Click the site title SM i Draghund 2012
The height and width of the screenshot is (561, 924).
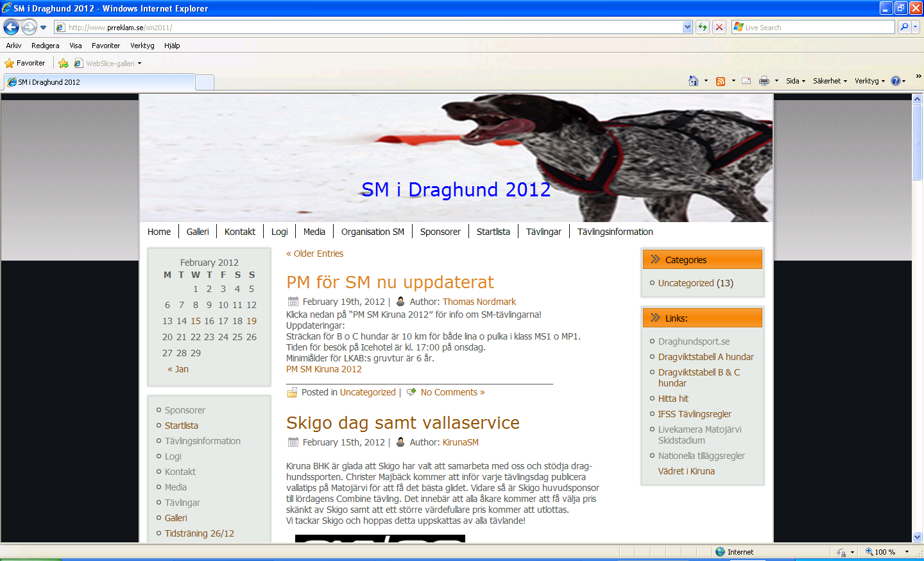point(456,189)
